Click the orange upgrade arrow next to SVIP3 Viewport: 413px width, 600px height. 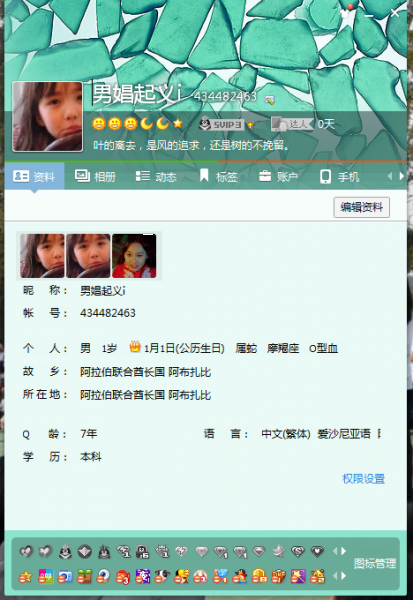[250, 125]
